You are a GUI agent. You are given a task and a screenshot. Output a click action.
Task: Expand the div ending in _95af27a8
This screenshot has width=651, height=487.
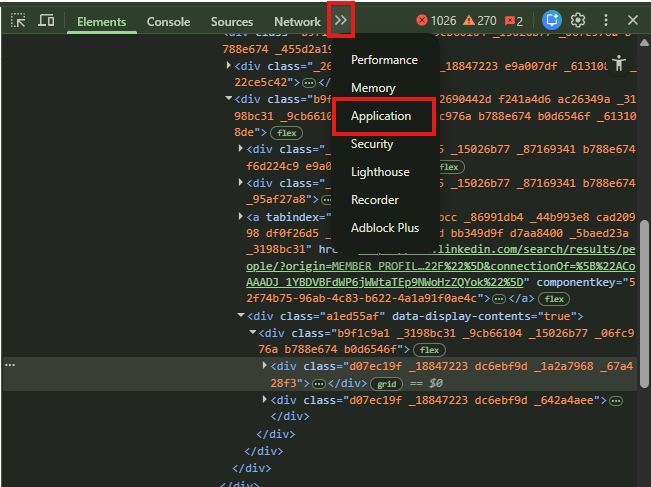(241, 182)
